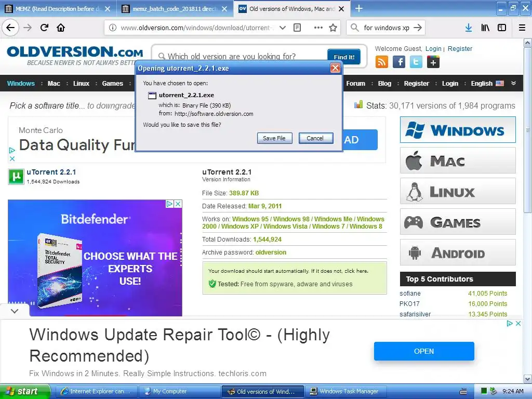Open the Windows category sidebar button
This screenshot has width=532, height=399.
pyautogui.click(x=458, y=129)
